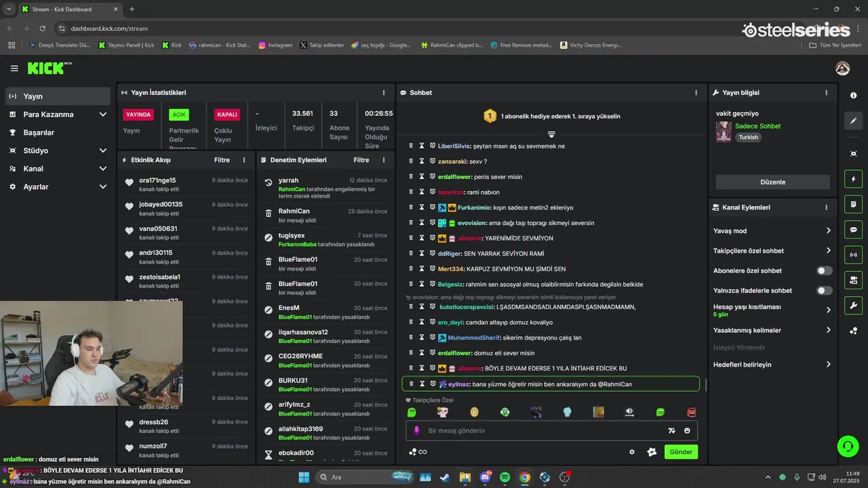Open the more options menu of Denetim Eylemleri

pos(384,160)
